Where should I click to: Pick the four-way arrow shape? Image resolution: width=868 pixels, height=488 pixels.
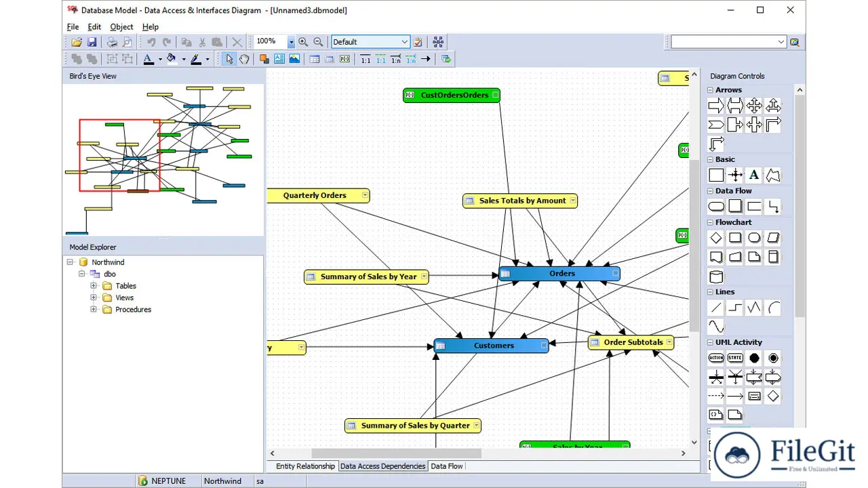pos(754,105)
